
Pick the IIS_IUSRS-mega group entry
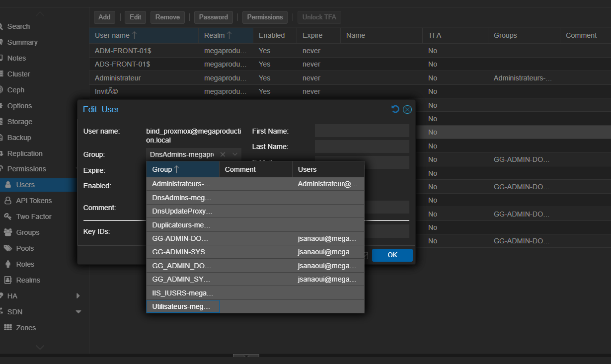coord(182,293)
